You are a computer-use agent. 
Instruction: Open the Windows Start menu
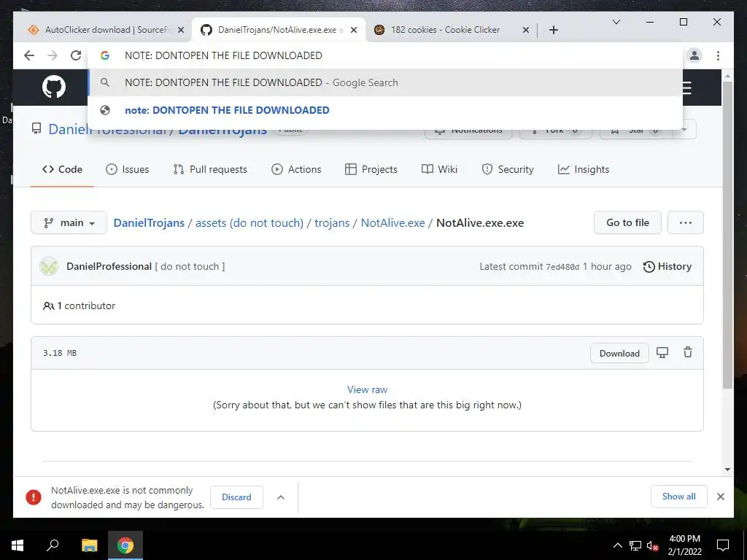pos(18,545)
